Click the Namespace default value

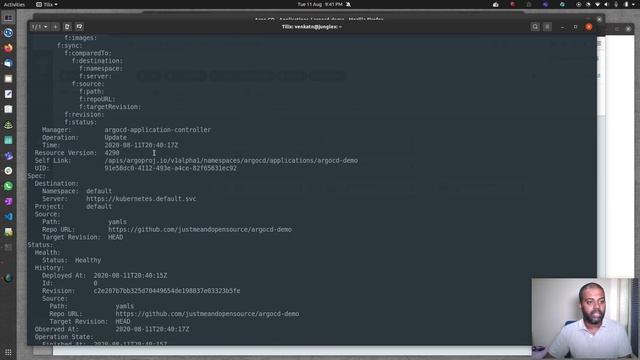coord(99,191)
